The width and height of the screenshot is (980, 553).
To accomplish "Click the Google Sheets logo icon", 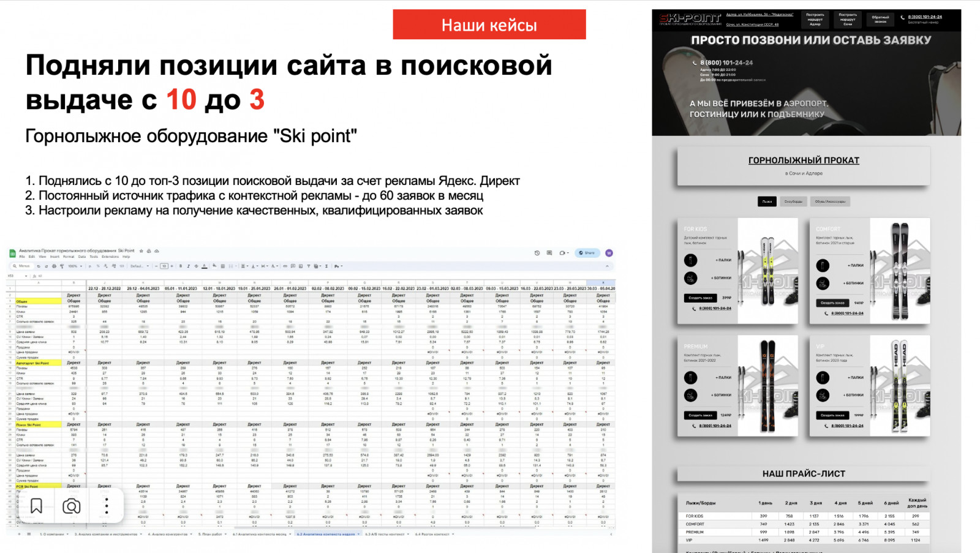I will 12,253.
